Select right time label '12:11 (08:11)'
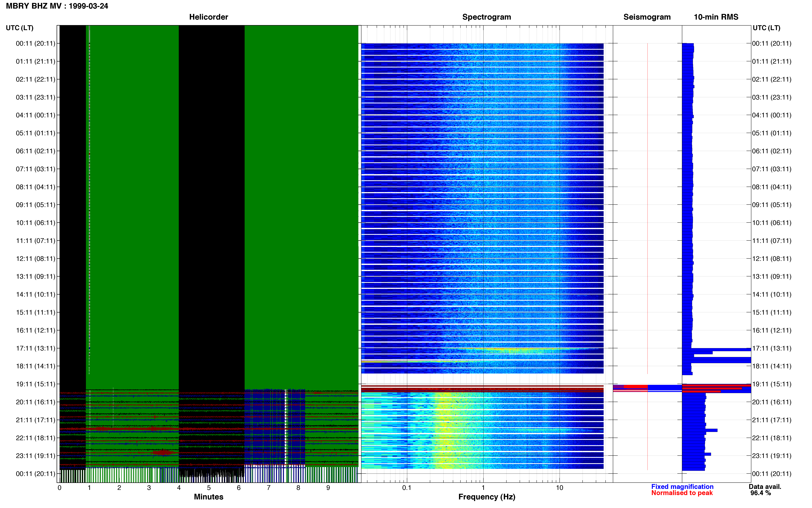Image resolution: width=812 pixels, height=508 pixels. point(772,259)
